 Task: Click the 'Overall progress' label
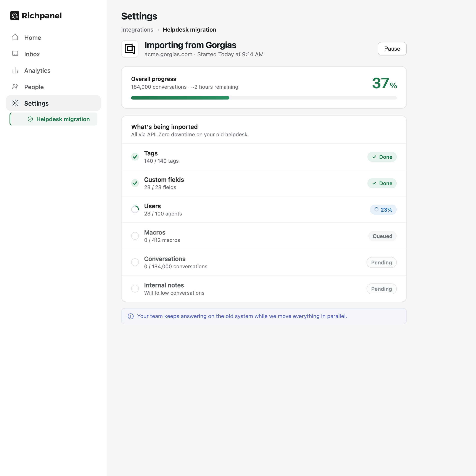pos(153,79)
